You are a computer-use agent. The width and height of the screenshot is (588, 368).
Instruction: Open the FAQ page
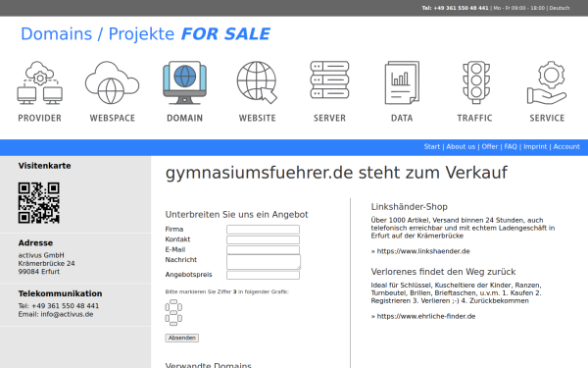coord(511,147)
